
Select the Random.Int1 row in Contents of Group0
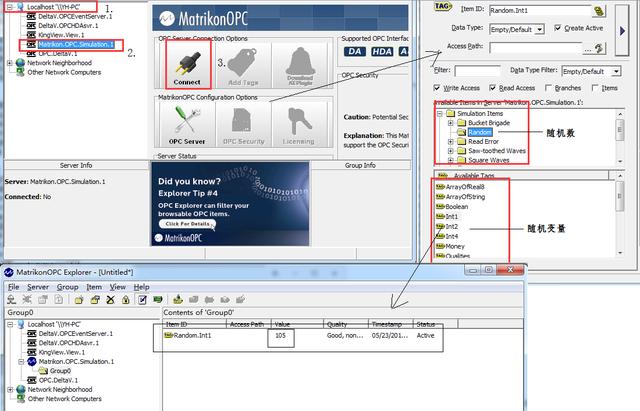pos(302,335)
